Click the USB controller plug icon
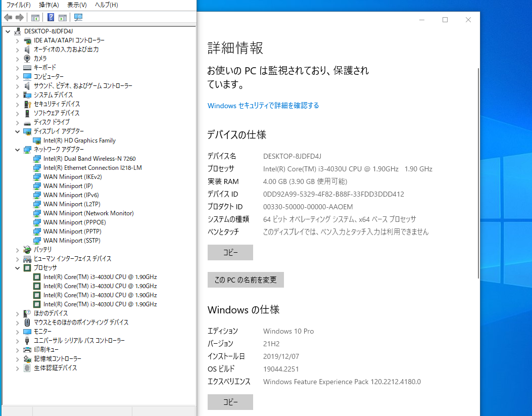 coord(27,341)
